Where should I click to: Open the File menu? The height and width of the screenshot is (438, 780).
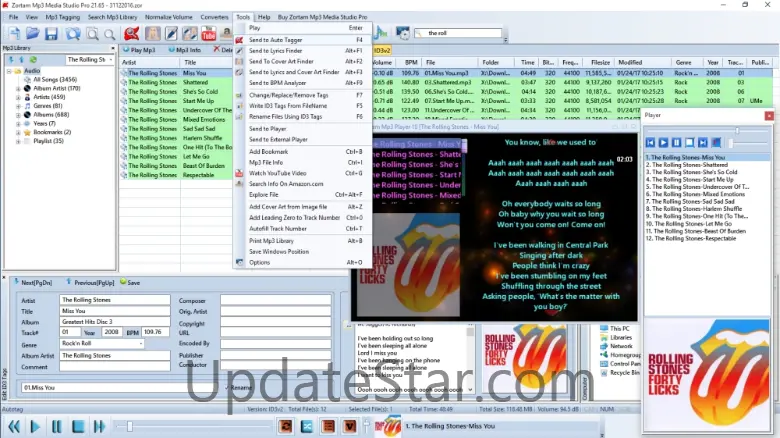point(13,17)
